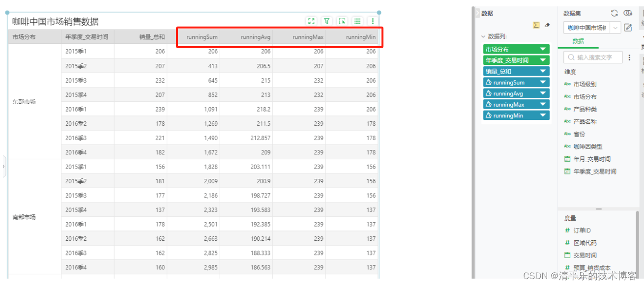Screen dimensions: 644x285
Task: Open the dropdown arrow on runningMin pill
Action: (x=543, y=115)
